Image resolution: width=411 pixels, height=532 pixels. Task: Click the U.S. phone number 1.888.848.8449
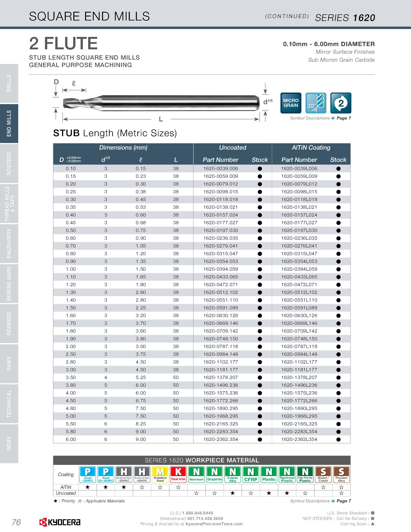pos(197,513)
